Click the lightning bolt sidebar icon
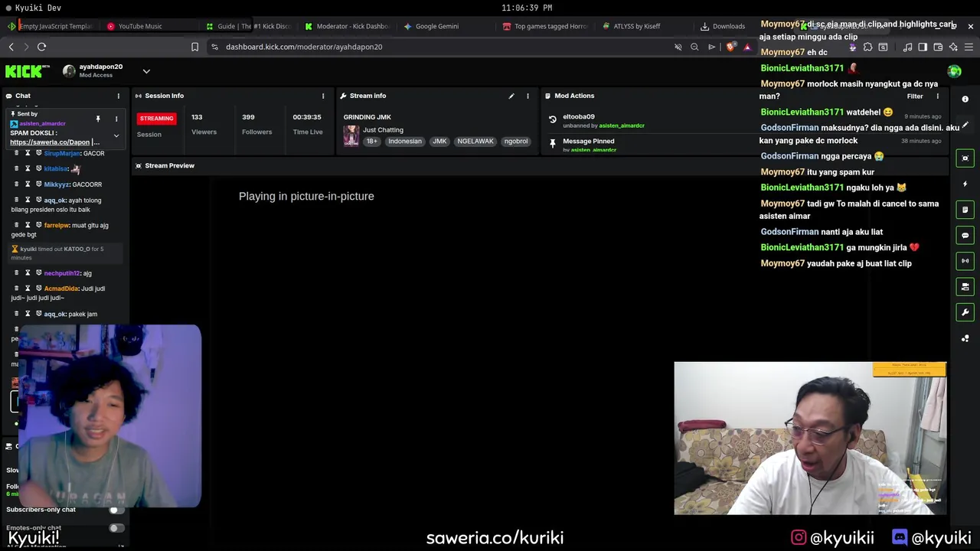 pyautogui.click(x=965, y=184)
